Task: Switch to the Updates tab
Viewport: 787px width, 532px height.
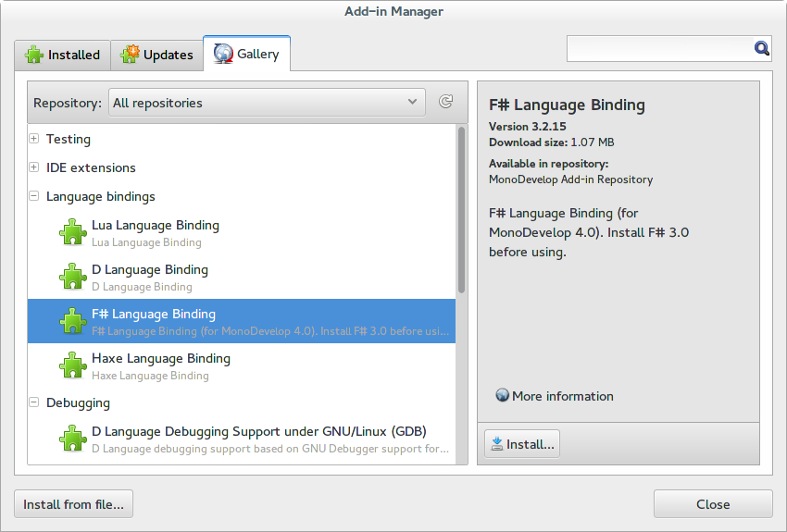Action: point(156,55)
